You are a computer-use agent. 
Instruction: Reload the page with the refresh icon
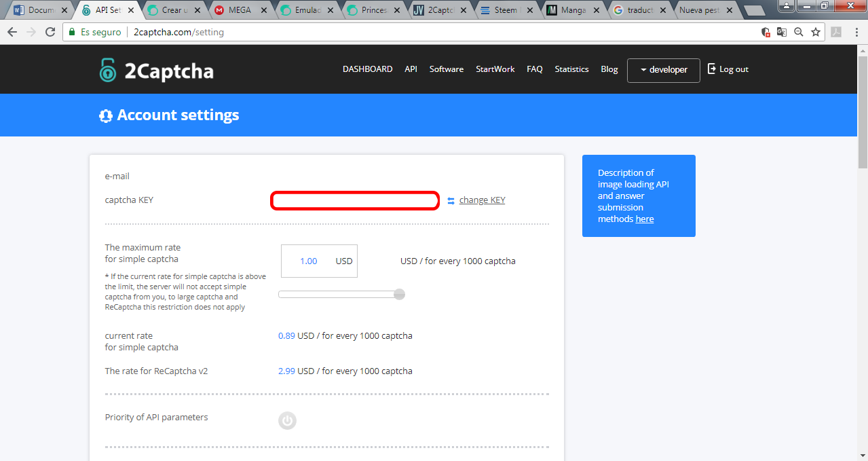pyautogui.click(x=50, y=32)
